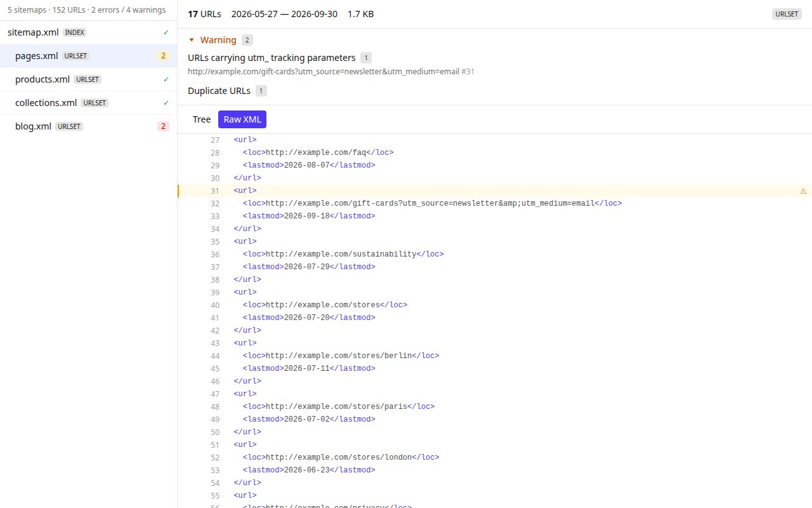Click the INDEX badge beside sitemap.xml
The image size is (812, 508).
click(x=75, y=32)
